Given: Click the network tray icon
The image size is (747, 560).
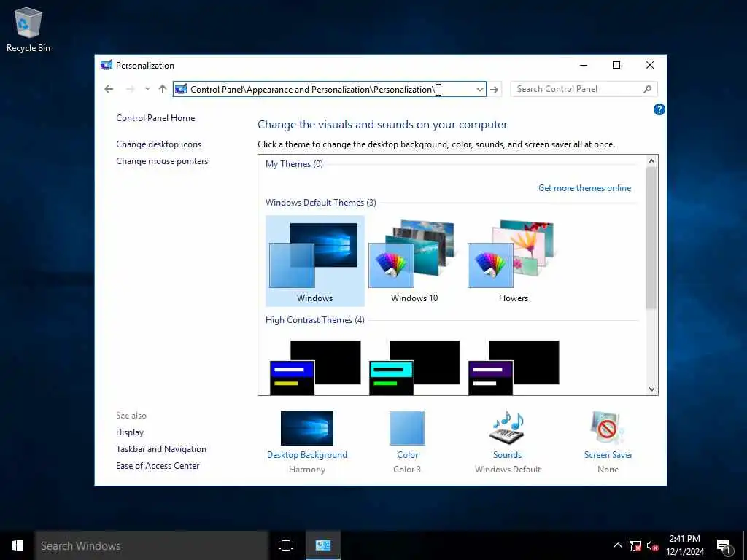Looking at the screenshot, I should 635,545.
